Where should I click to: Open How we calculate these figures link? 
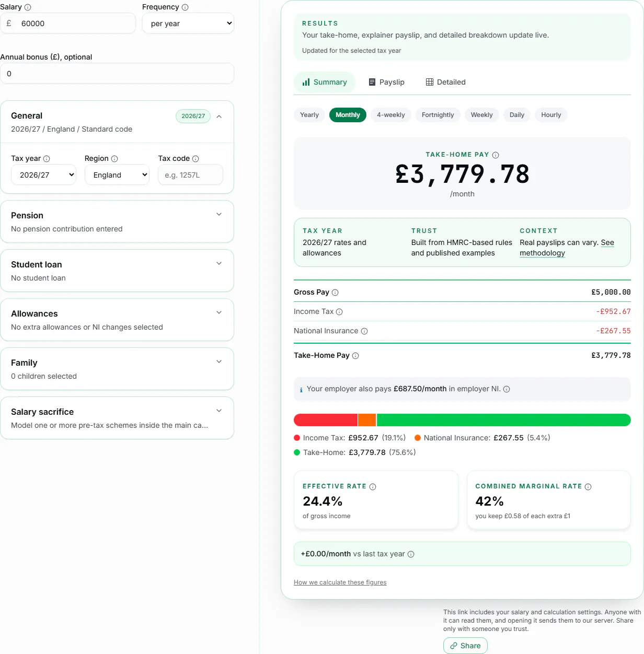tap(340, 582)
